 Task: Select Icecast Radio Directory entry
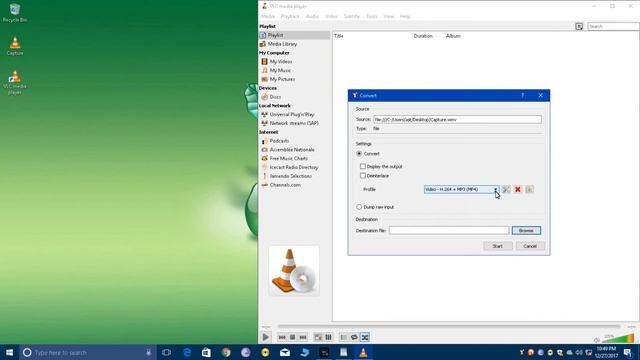[x=294, y=167]
